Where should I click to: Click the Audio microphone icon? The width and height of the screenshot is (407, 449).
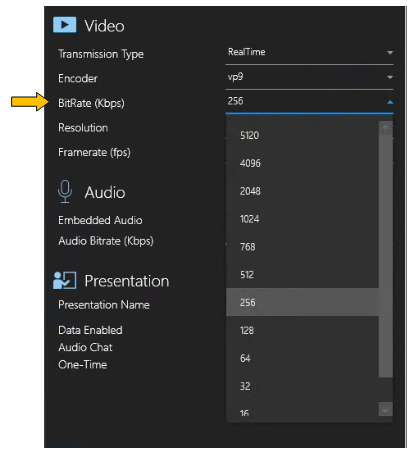[65, 191]
